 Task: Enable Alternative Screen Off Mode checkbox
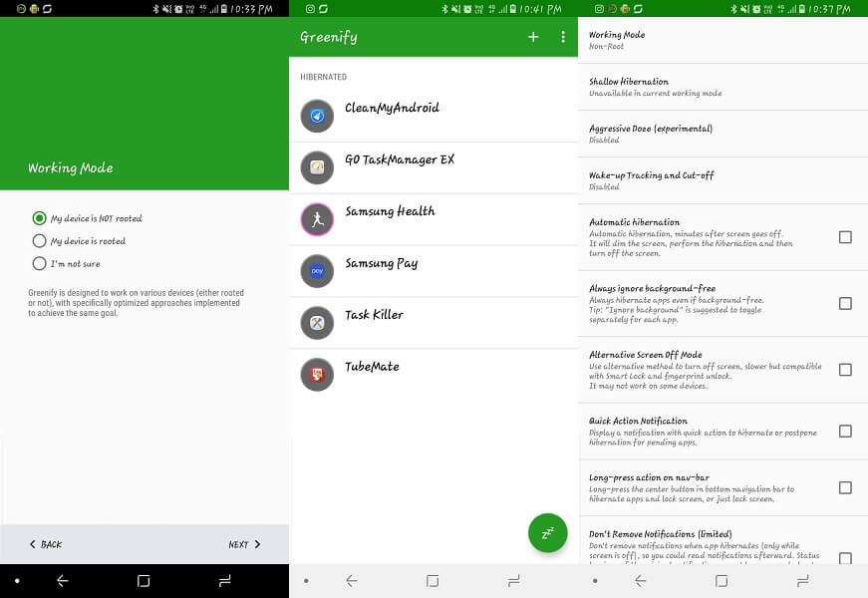pyautogui.click(x=845, y=370)
